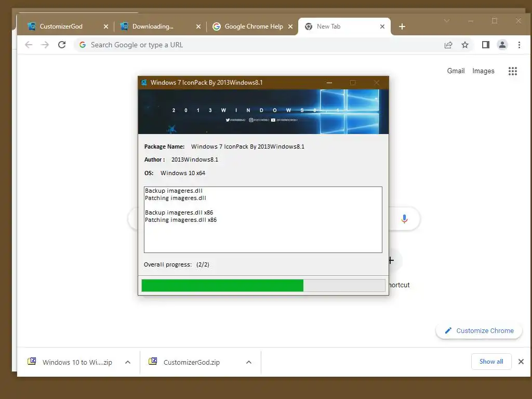
Task: Close the Downloading... tab
Action: tap(198, 26)
